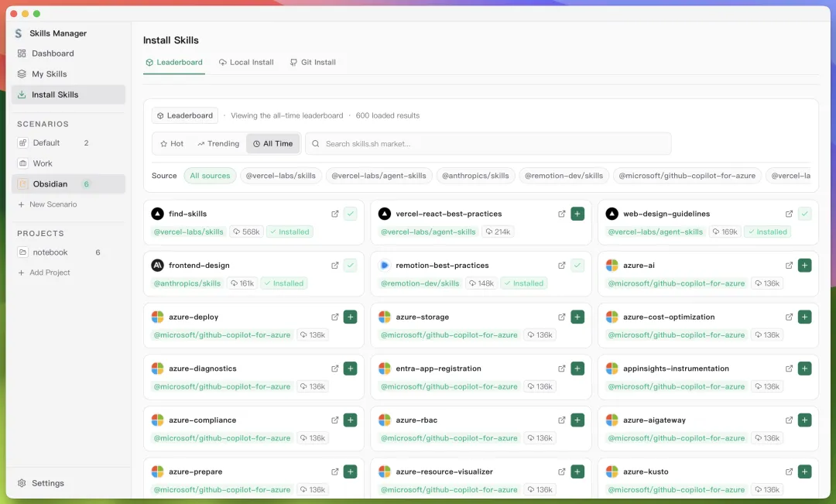Install vercel-react-best-practices with its plus button
This screenshot has height=504, width=836.
pyautogui.click(x=577, y=214)
